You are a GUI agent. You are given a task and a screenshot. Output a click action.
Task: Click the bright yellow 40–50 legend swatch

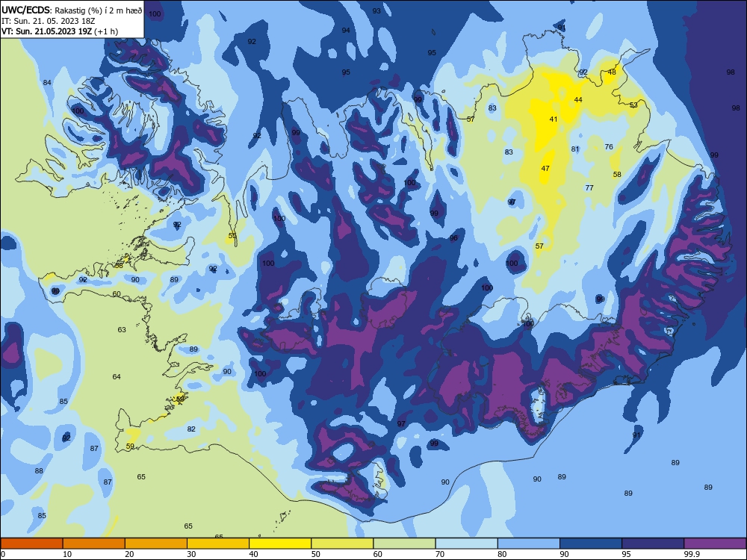click(x=280, y=544)
